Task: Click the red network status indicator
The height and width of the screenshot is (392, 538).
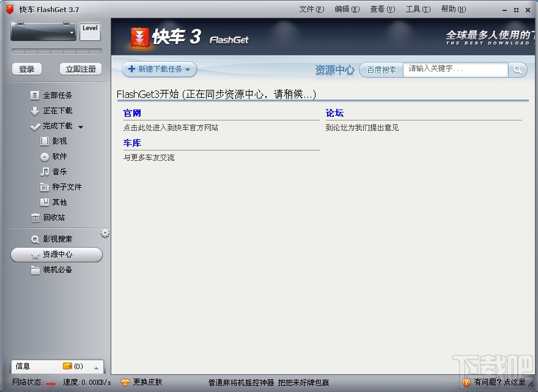Action: click(51, 384)
